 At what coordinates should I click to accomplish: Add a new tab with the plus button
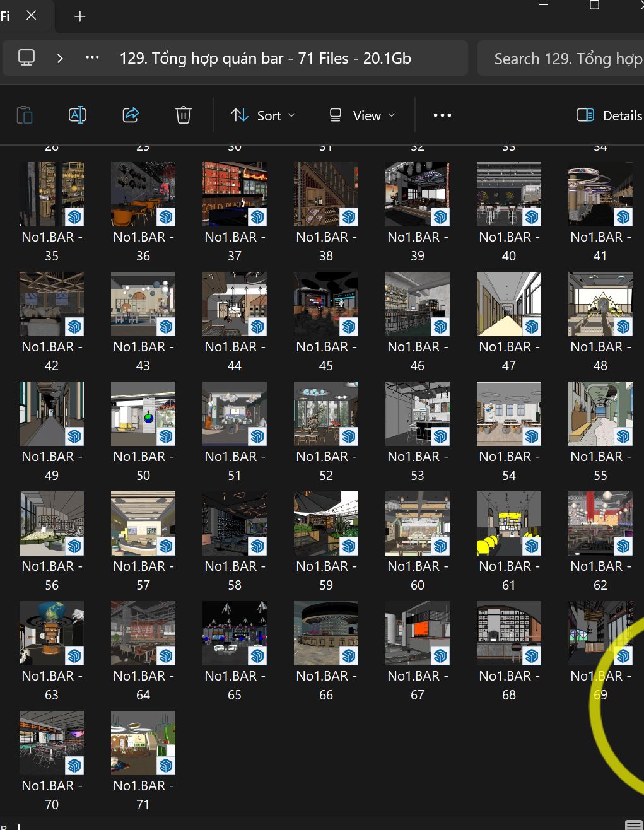[x=80, y=16]
